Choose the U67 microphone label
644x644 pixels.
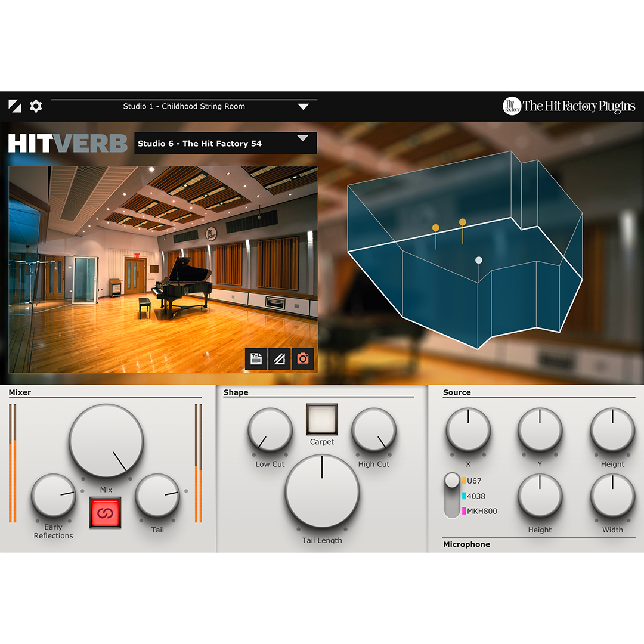click(473, 481)
